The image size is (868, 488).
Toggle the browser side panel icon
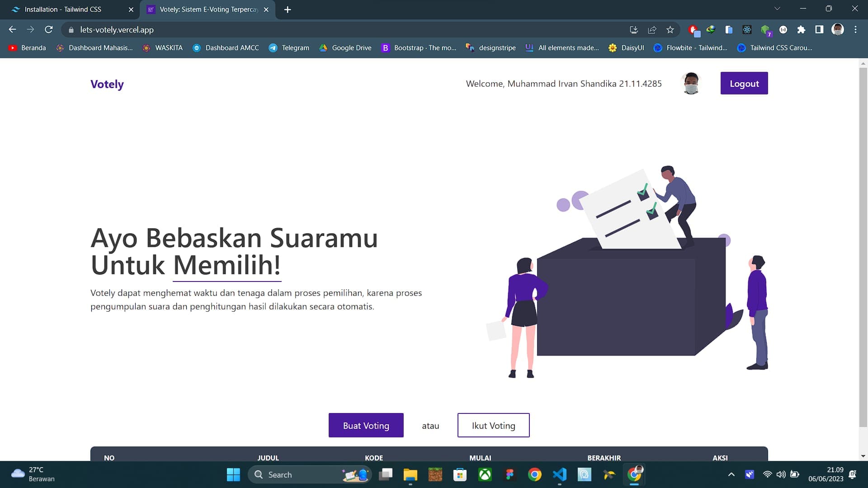(x=819, y=30)
